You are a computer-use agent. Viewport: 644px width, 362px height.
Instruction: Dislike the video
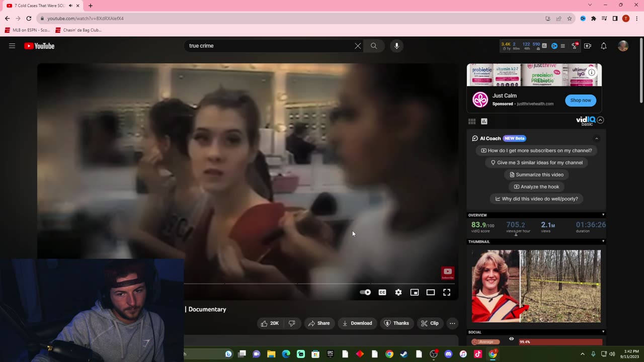(292, 323)
